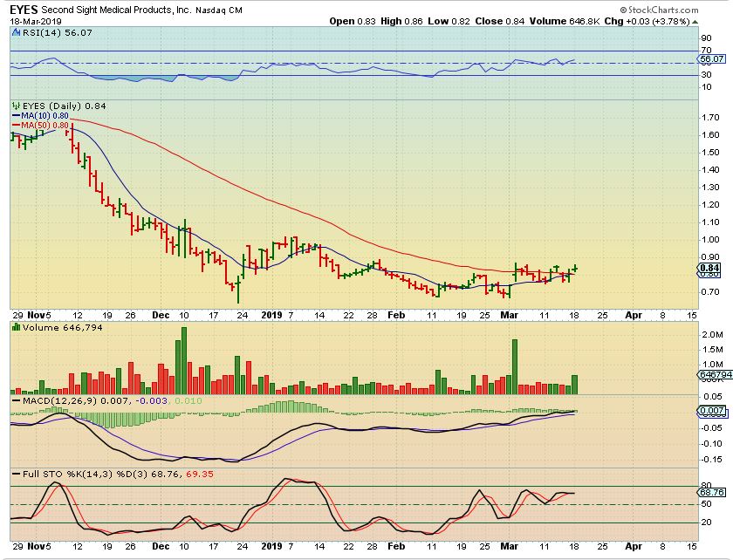Click the -0.10 MACD axis label

(712, 444)
